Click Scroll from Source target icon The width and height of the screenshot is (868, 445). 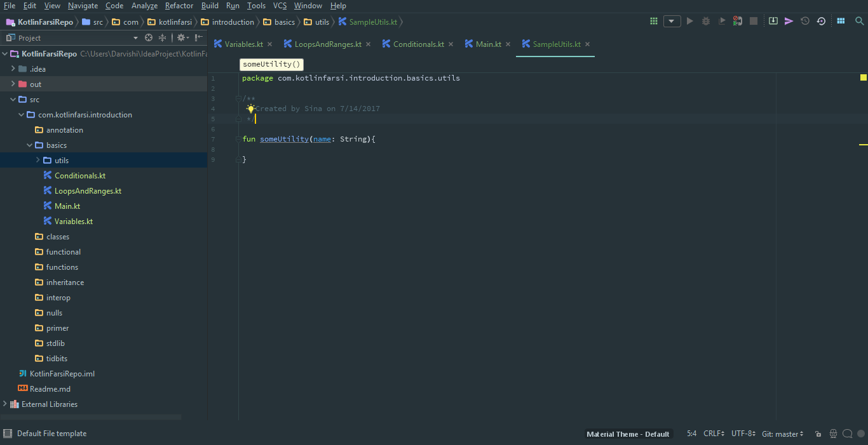[149, 38]
